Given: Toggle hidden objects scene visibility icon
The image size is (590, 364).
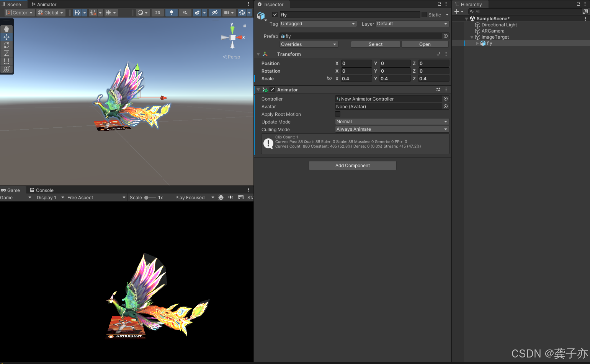Looking at the screenshot, I should coord(215,13).
